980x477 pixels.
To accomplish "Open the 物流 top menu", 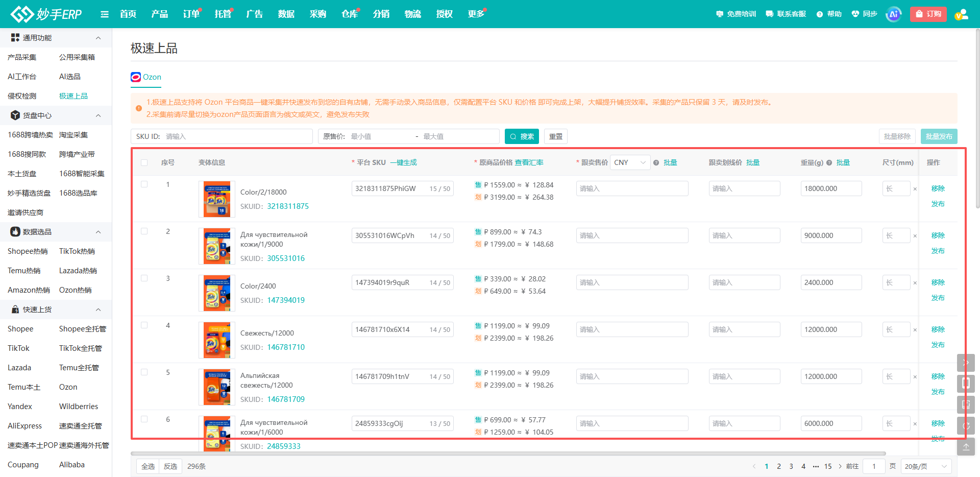I will click(x=413, y=14).
